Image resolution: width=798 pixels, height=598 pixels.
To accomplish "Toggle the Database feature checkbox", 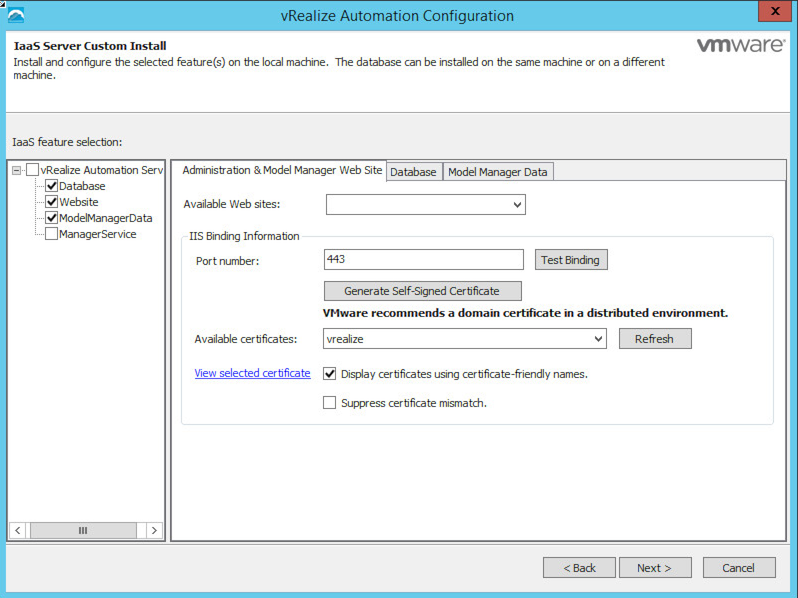I will (52, 186).
